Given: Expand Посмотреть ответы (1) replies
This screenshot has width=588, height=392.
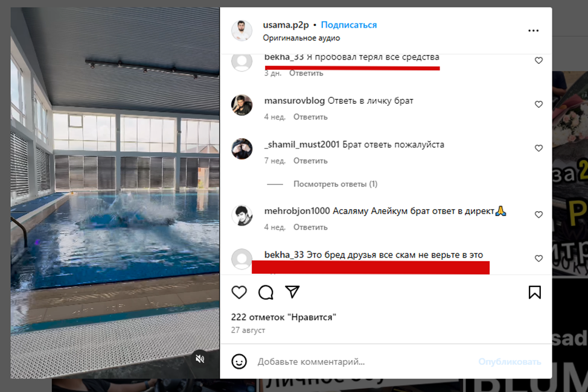Looking at the screenshot, I should tap(335, 184).
